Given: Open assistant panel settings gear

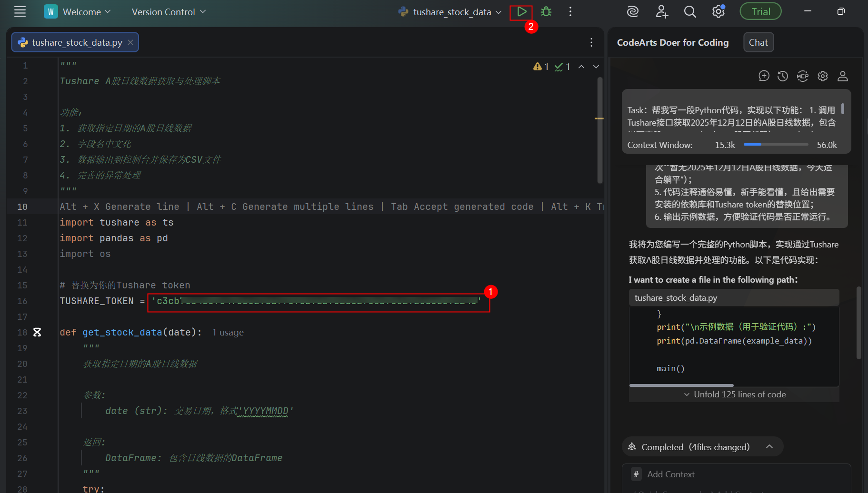Looking at the screenshot, I should point(823,76).
